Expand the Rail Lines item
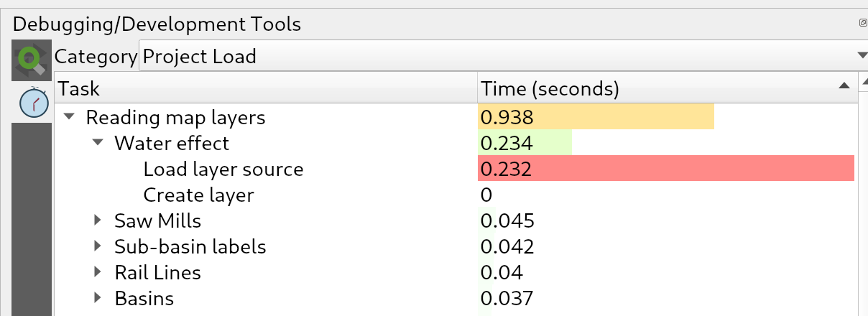This screenshot has height=316, width=868. 98,272
